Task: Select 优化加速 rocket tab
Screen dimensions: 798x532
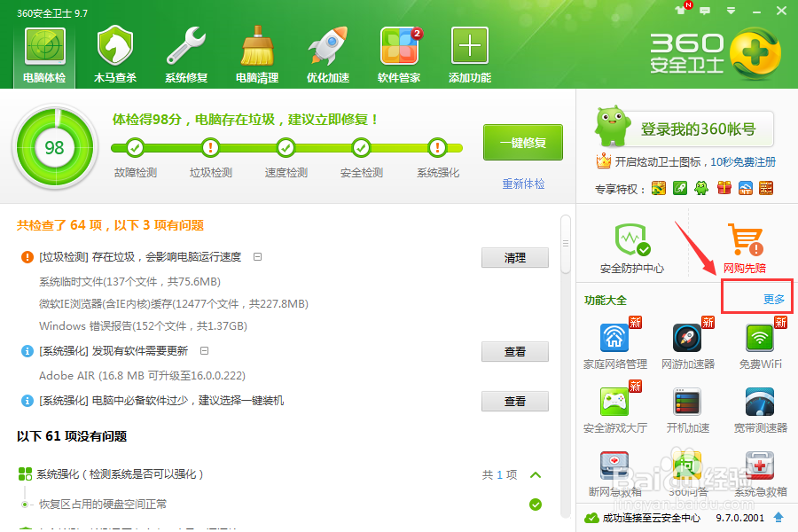Action: [328, 56]
